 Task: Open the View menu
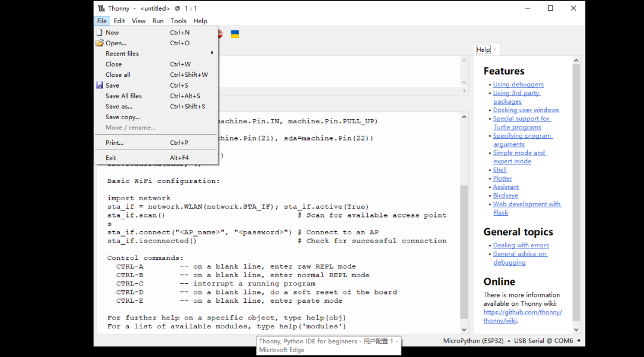click(x=138, y=21)
